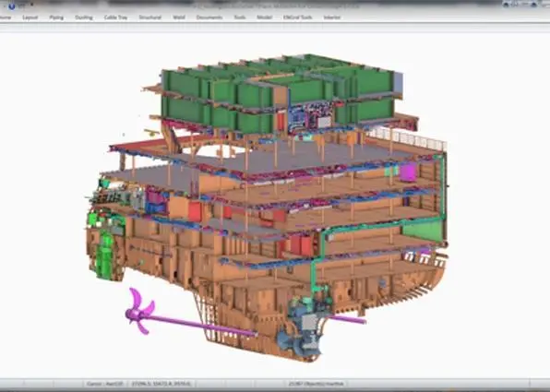Switch to the Layout tab
Screen dimensions: 550x392
pyautogui.click(x=30, y=18)
